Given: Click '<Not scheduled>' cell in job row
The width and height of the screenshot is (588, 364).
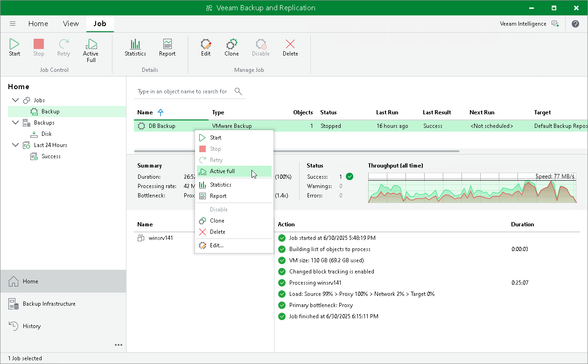Looking at the screenshot, I should tap(491, 126).
